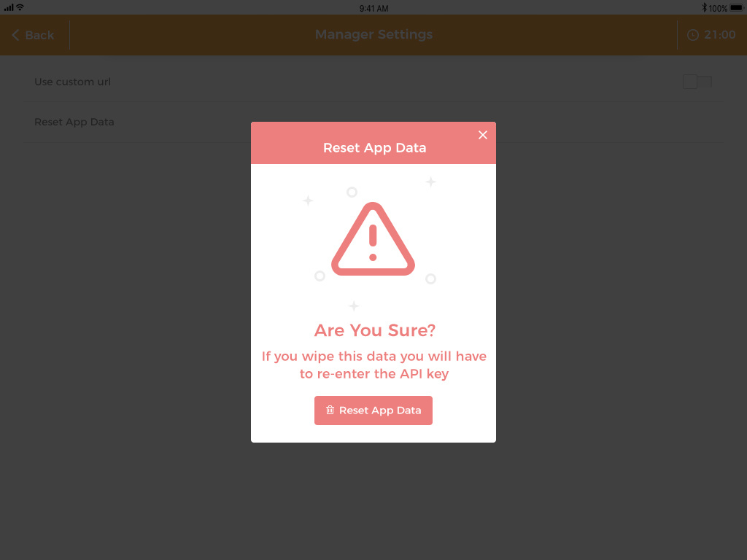Tap the Wi-Fi status icon
The image size is (747, 560).
20,7
